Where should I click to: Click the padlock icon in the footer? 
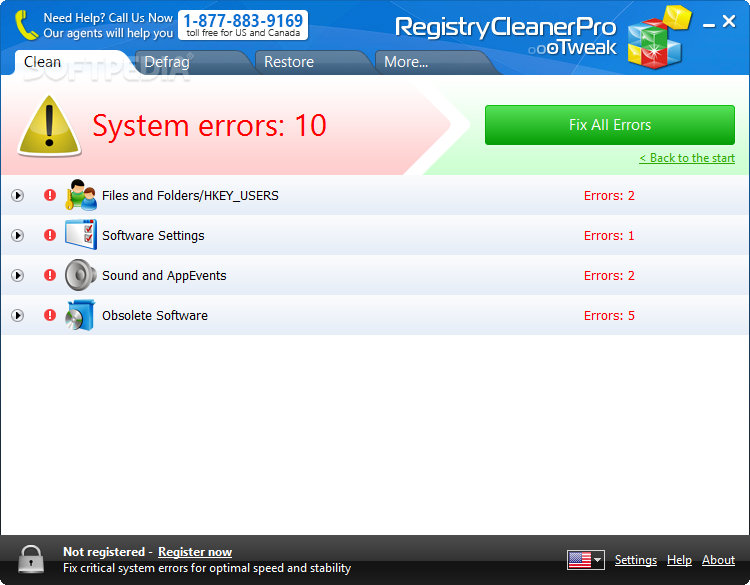31,559
